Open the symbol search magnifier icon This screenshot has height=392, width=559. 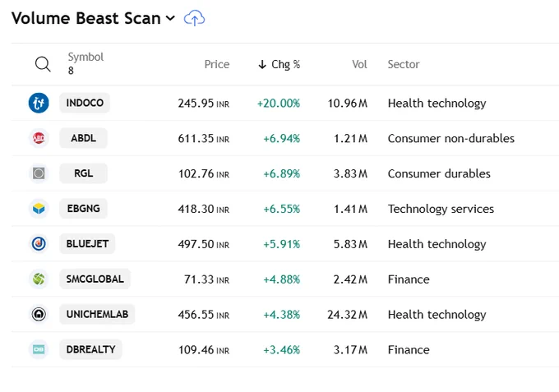(43, 64)
